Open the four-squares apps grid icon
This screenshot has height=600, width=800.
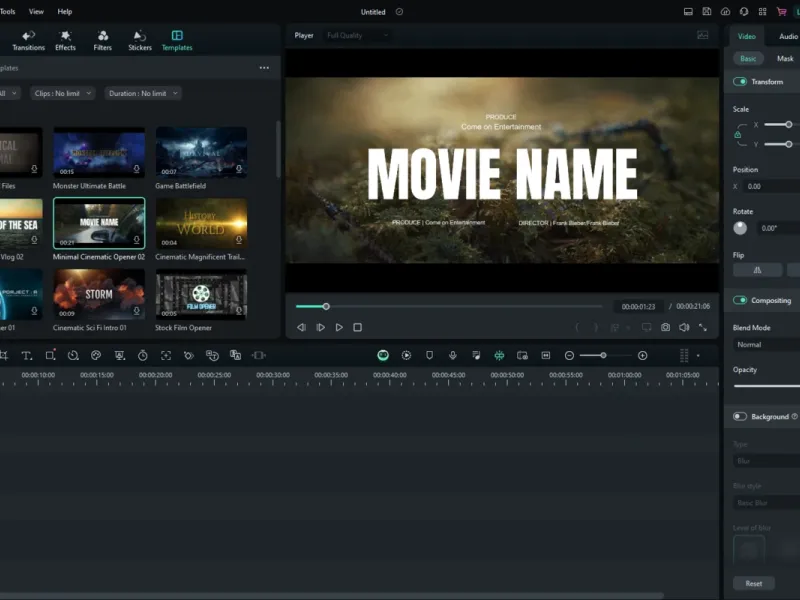[x=762, y=11]
